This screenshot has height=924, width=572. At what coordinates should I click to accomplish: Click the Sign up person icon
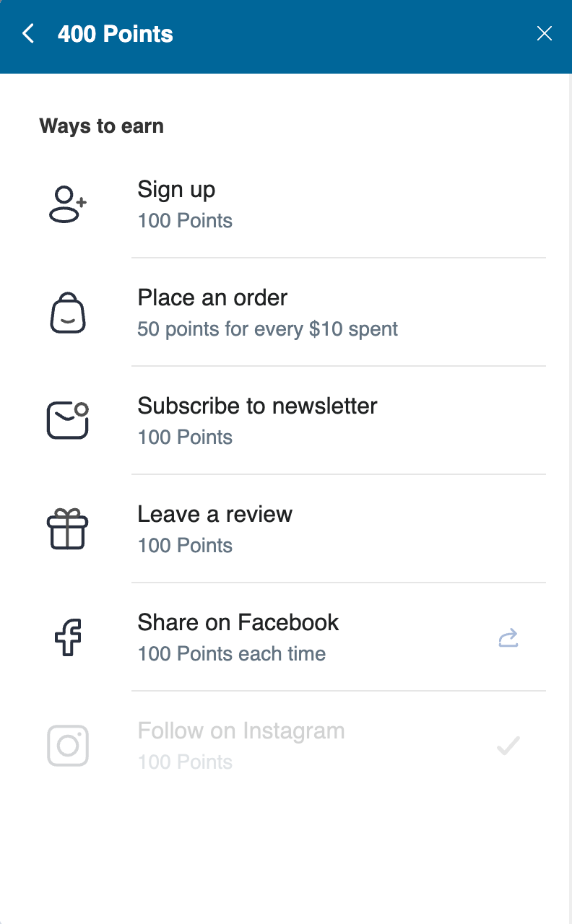67,204
